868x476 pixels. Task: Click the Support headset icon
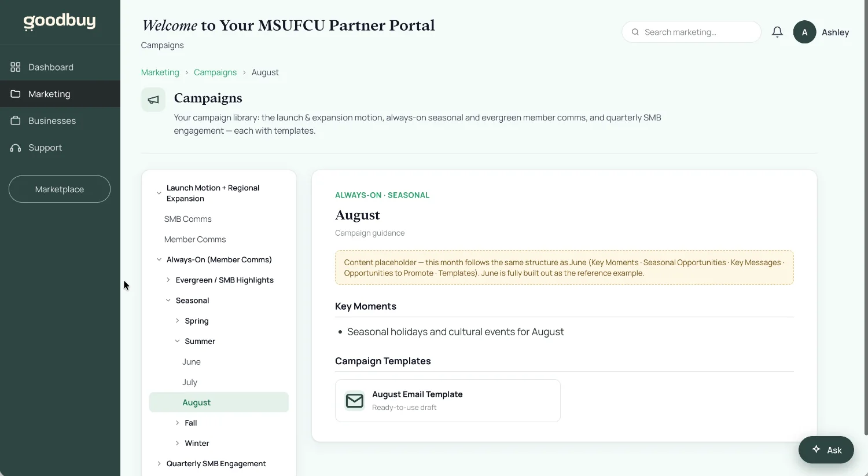(16, 148)
